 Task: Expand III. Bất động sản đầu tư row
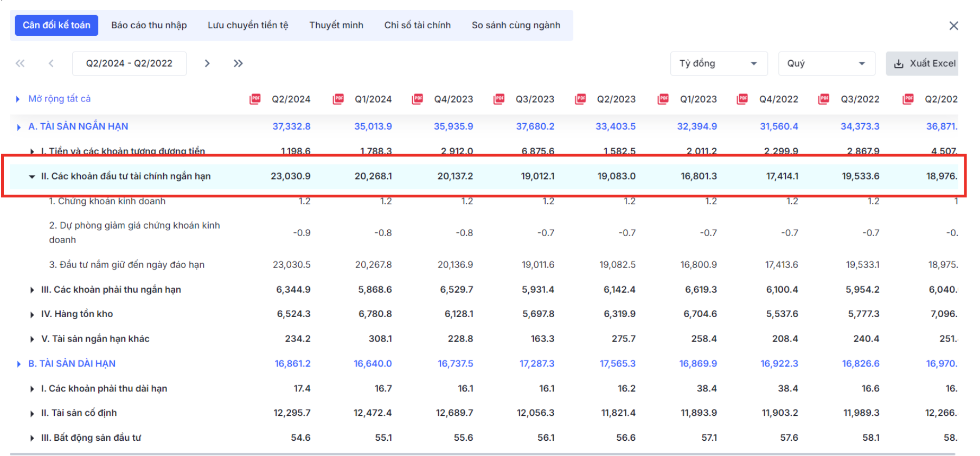click(32, 438)
